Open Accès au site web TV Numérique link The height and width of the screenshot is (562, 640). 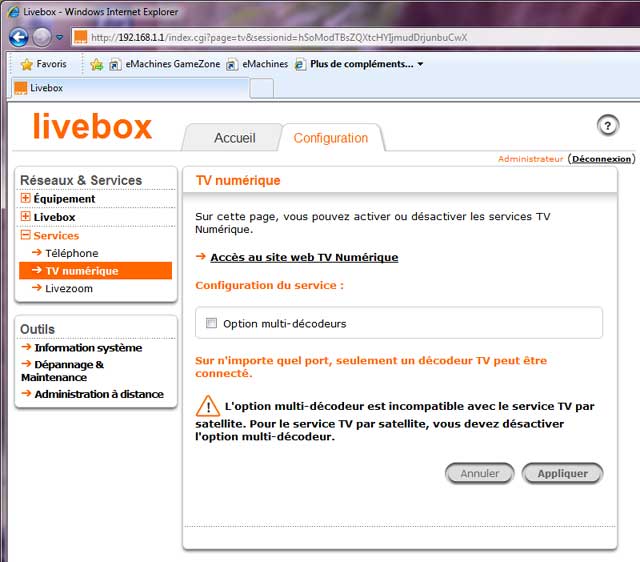coord(304,257)
